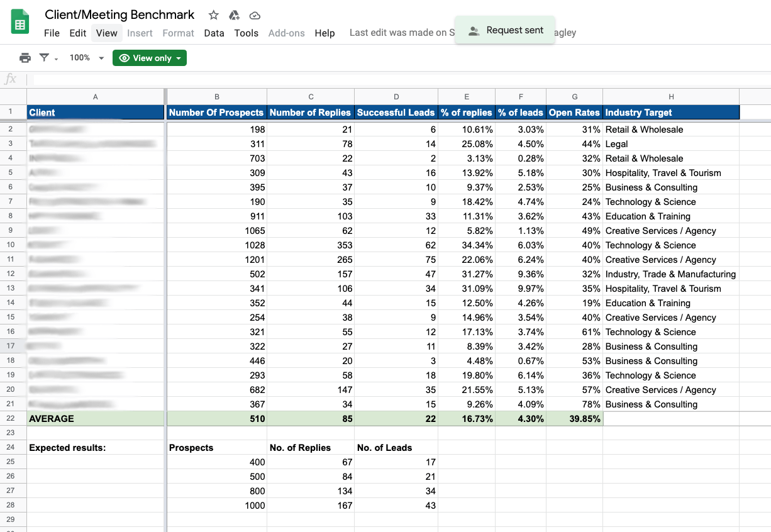Screen dimensions: 771x532
Task: Click the greyed-out Insert menu
Action: coord(140,33)
